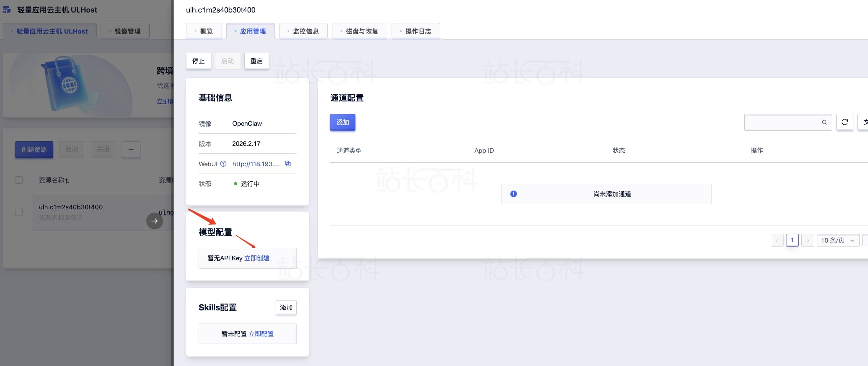Open the 10 条/页 page size dropdown

pos(838,240)
